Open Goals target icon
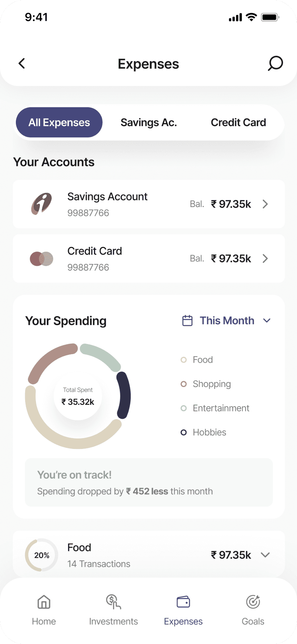Viewport: 297px width, 644px height. point(253,602)
